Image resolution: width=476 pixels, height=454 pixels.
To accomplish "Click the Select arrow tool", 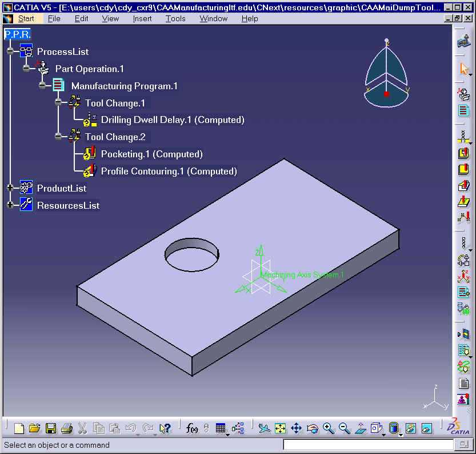I will [463, 69].
